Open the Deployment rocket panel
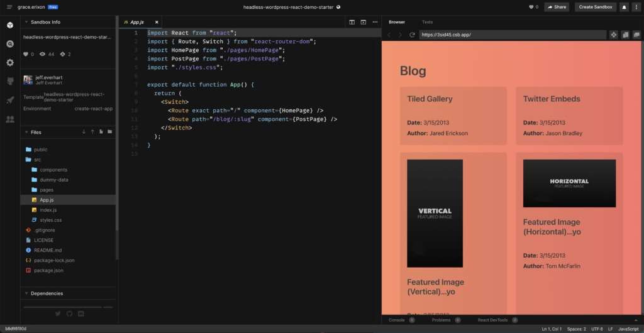This screenshot has height=333, width=644. point(10,100)
